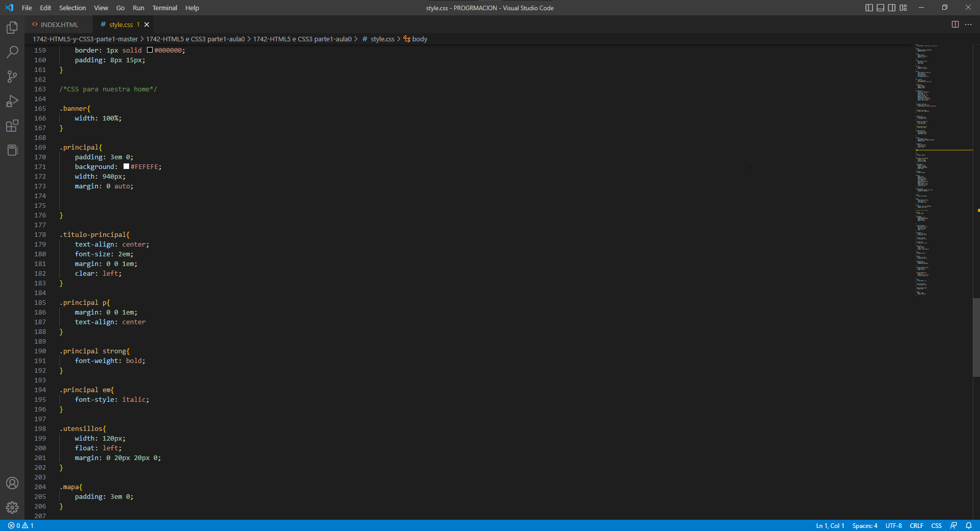
Task: Expand breadcrumb body symbol
Action: click(415, 39)
